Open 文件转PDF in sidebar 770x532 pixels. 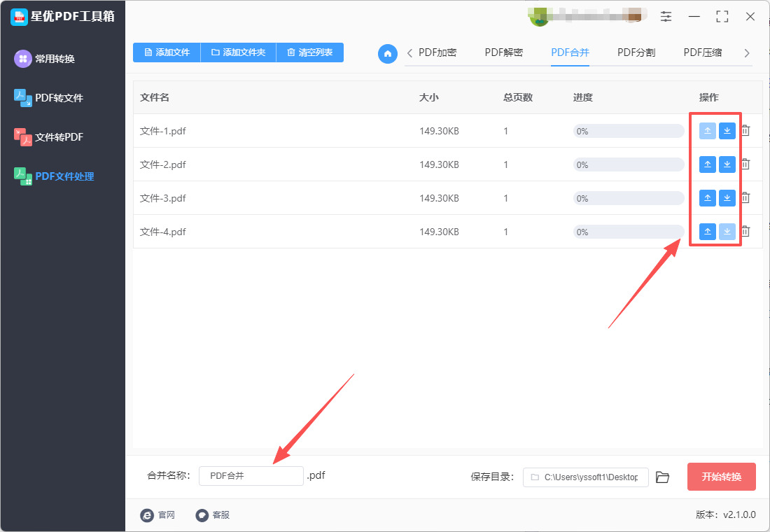pyautogui.click(x=48, y=137)
